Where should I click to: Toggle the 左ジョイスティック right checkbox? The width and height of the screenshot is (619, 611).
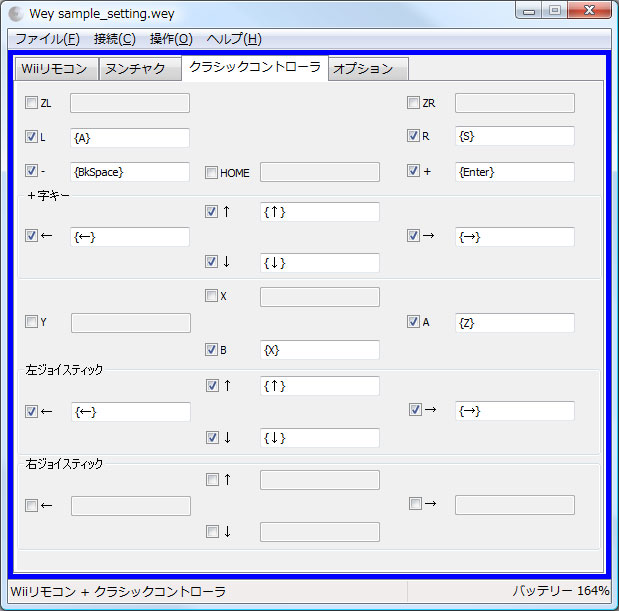pyautogui.click(x=415, y=409)
